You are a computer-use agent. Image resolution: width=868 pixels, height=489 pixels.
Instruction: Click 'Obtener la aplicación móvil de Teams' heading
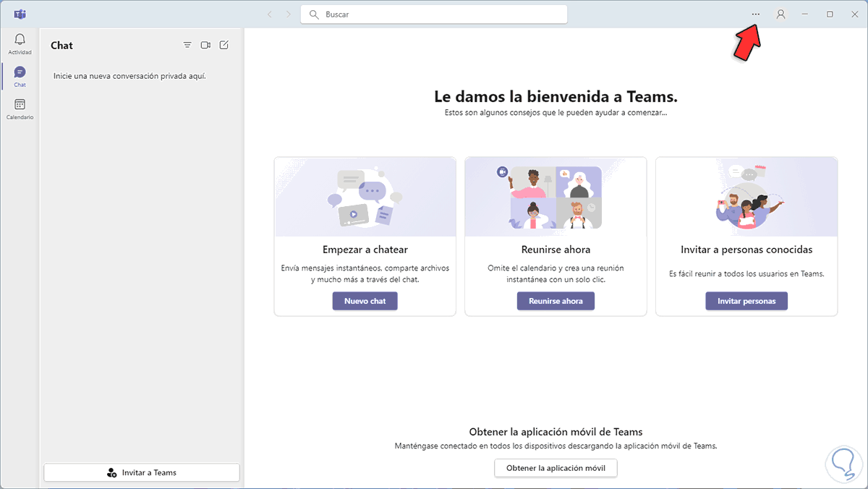556,432
